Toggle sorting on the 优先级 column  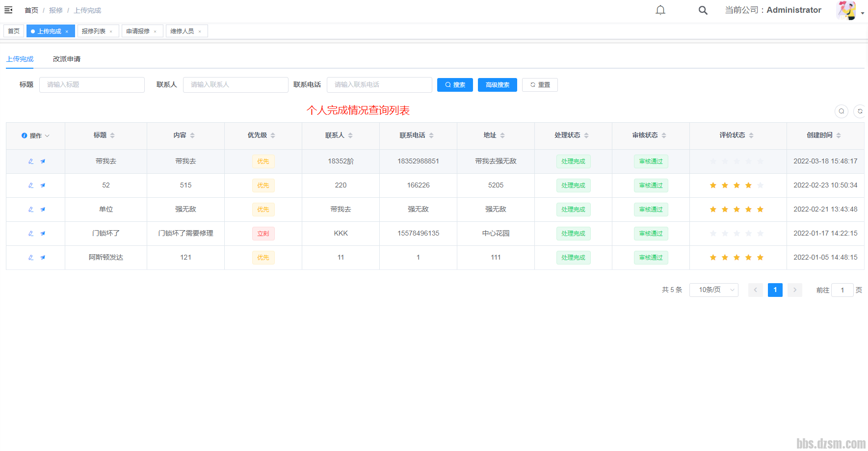(273, 135)
